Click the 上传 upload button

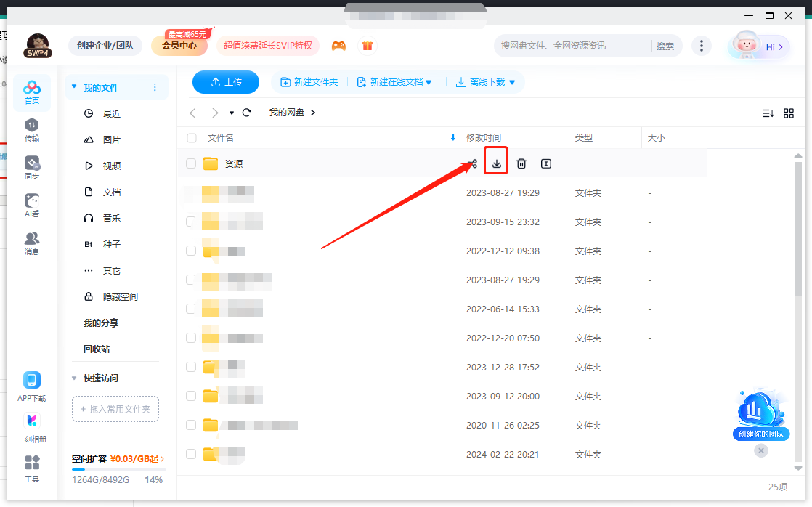point(226,82)
